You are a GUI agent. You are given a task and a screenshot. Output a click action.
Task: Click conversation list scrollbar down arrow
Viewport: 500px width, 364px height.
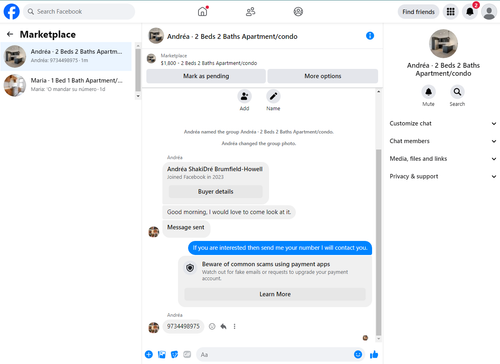[x=138, y=96]
